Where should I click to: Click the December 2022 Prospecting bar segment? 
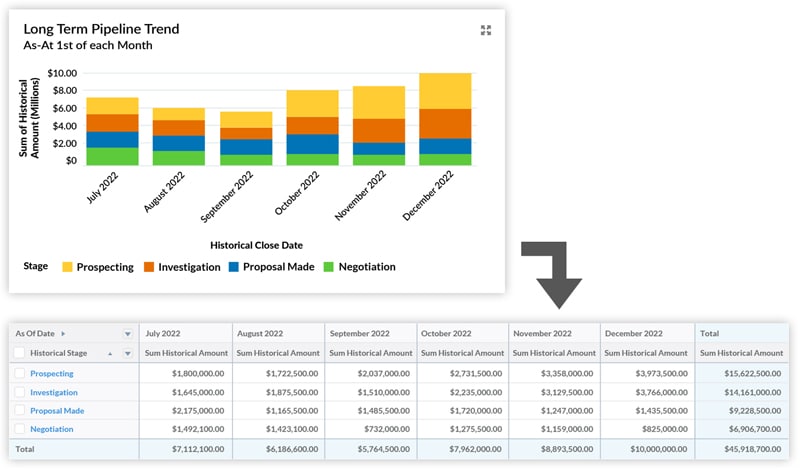point(445,91)
